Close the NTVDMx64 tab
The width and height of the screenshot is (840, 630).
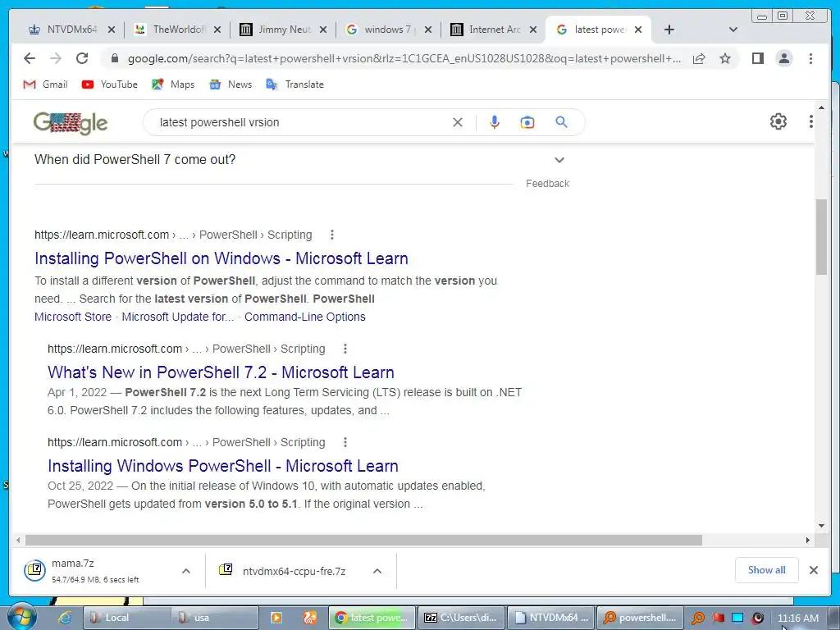pos(111,30)
